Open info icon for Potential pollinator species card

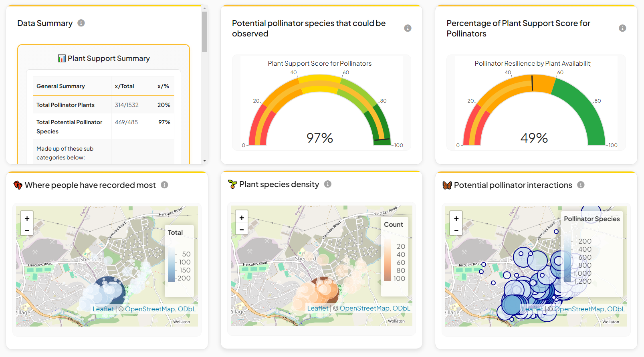[x=408, y=28]
